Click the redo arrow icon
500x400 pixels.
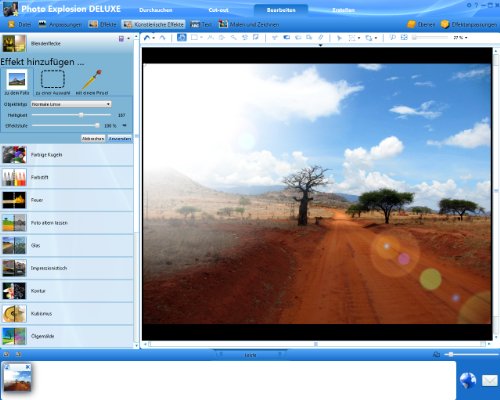coord(162,38)
